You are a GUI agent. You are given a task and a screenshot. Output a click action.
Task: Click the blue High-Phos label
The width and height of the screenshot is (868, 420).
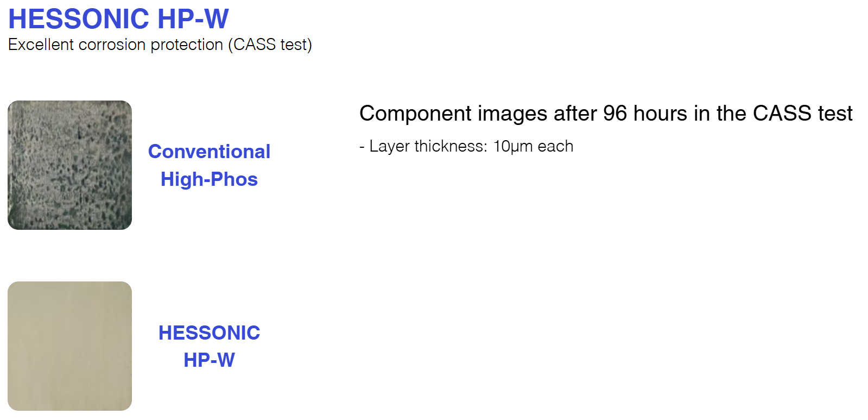coord(209,179)
